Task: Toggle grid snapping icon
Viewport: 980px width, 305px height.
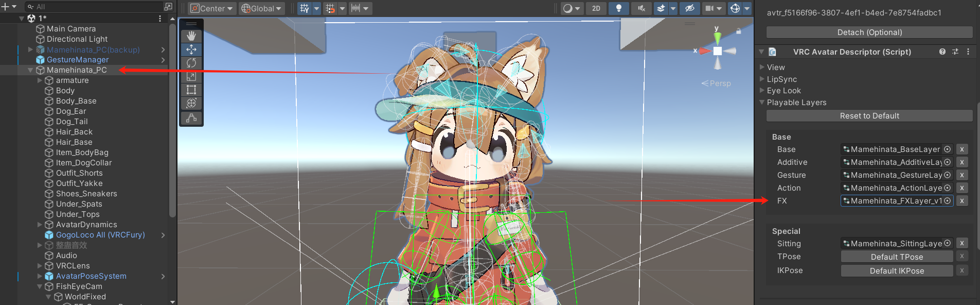Action: (330, 8)
